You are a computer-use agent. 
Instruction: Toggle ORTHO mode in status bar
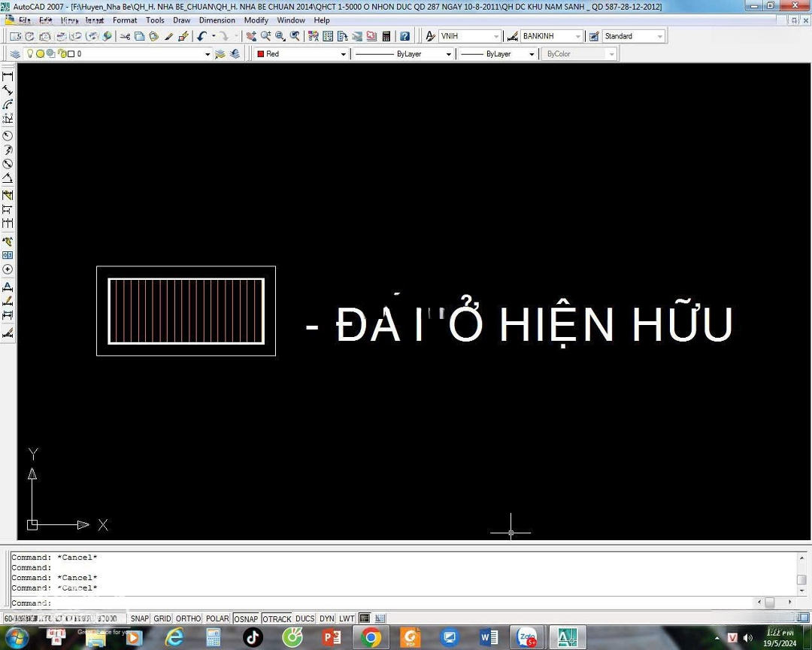pyautogui.click(x=188, y=618)
